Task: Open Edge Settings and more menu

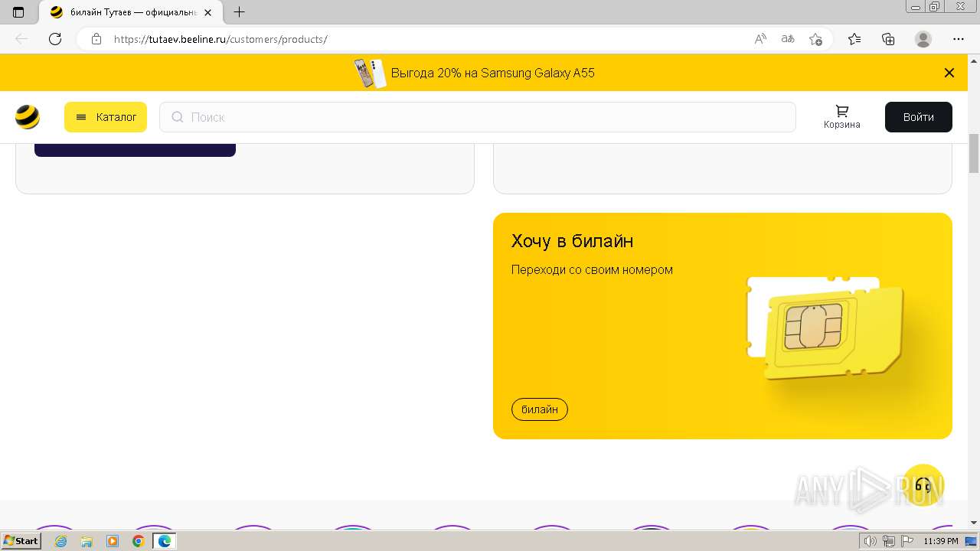Action: coord(959,39)
